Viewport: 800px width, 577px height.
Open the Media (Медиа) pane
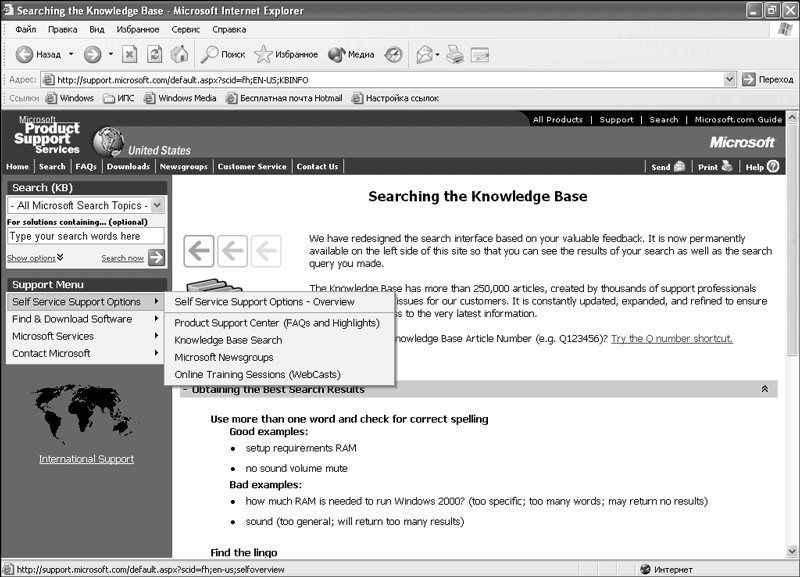(351, 54)
